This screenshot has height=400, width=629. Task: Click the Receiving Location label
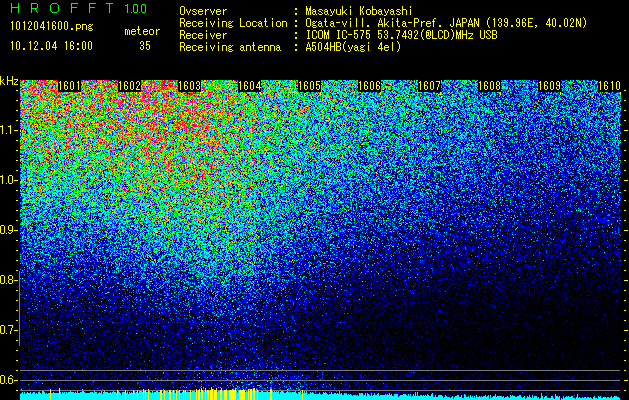coord(233,23)
